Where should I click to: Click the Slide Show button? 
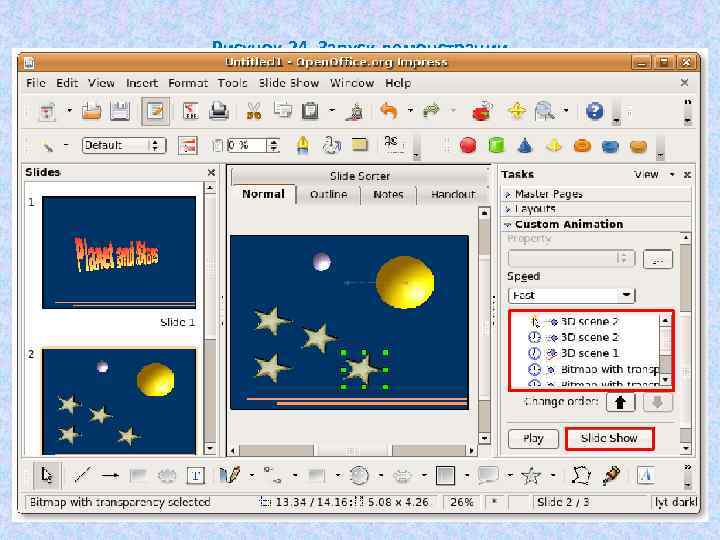point(609,439)
